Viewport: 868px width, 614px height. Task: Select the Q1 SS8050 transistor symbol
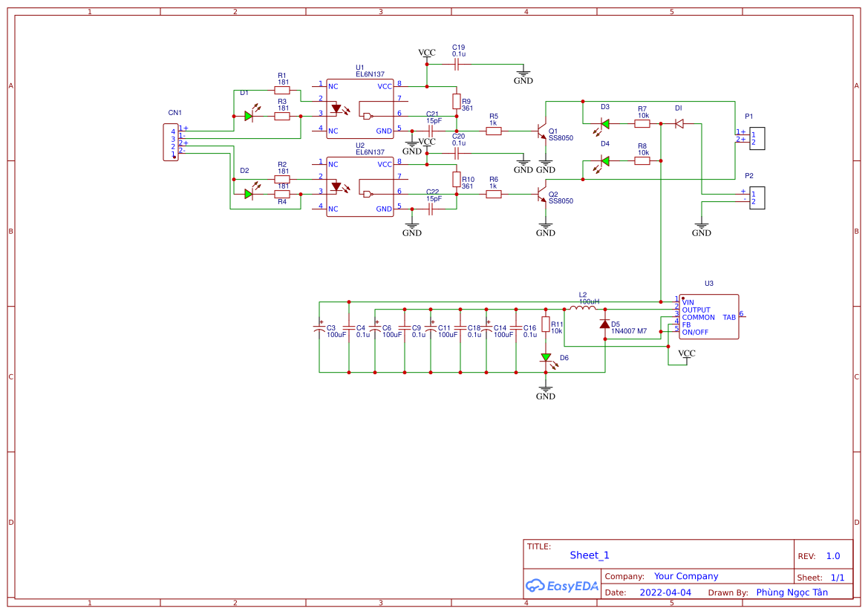[542, 131]
